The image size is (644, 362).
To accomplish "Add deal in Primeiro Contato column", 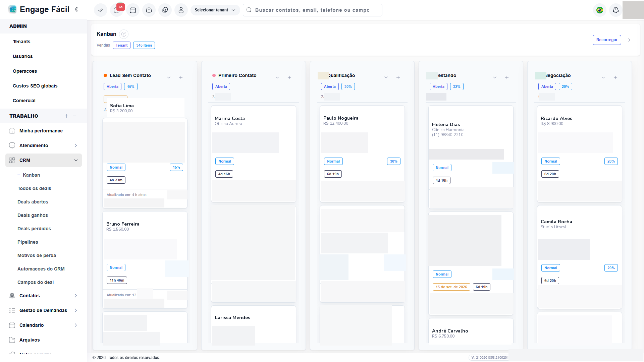I will pos(289,77).
